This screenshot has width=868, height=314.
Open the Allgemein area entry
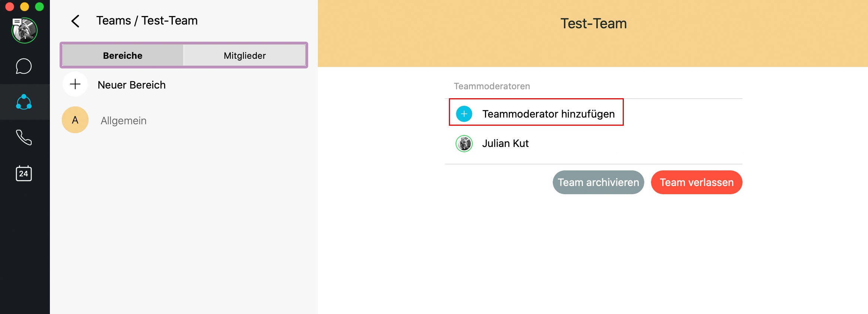(x=124, y=121)
